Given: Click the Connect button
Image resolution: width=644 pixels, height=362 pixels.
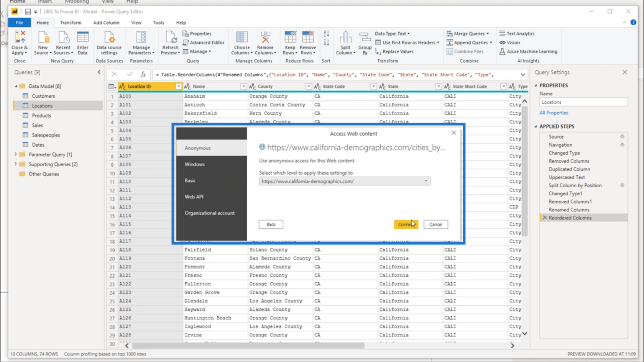Looking at the screenshot, I should (x=406, y=224).
